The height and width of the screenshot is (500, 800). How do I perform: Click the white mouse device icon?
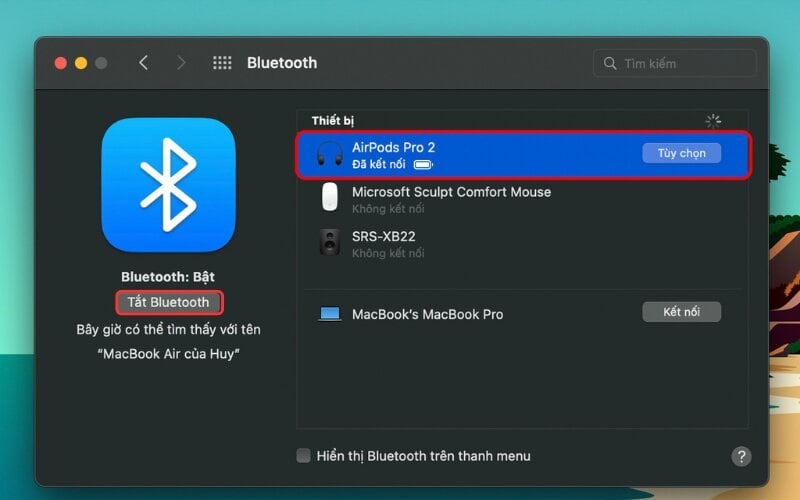(330, 196)
